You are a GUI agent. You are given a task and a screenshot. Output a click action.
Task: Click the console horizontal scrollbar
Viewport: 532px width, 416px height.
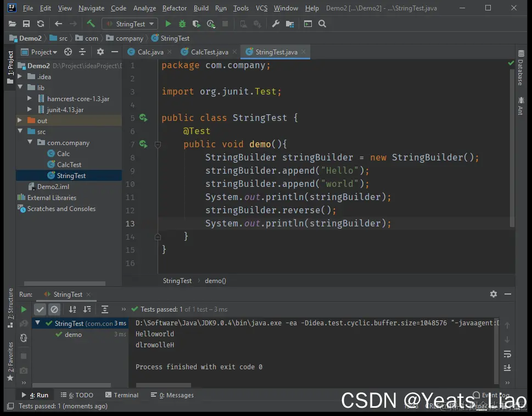coord(164,385)
